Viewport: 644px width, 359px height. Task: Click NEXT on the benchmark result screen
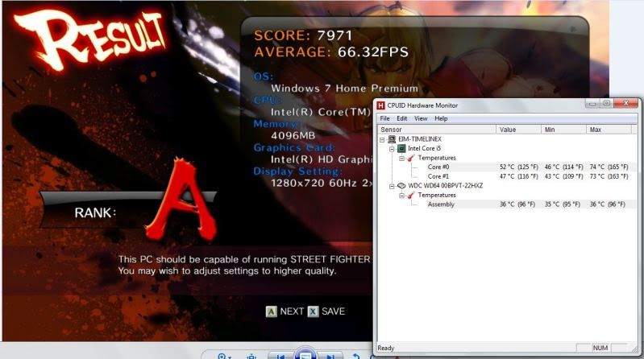click(x=292, y=312)
